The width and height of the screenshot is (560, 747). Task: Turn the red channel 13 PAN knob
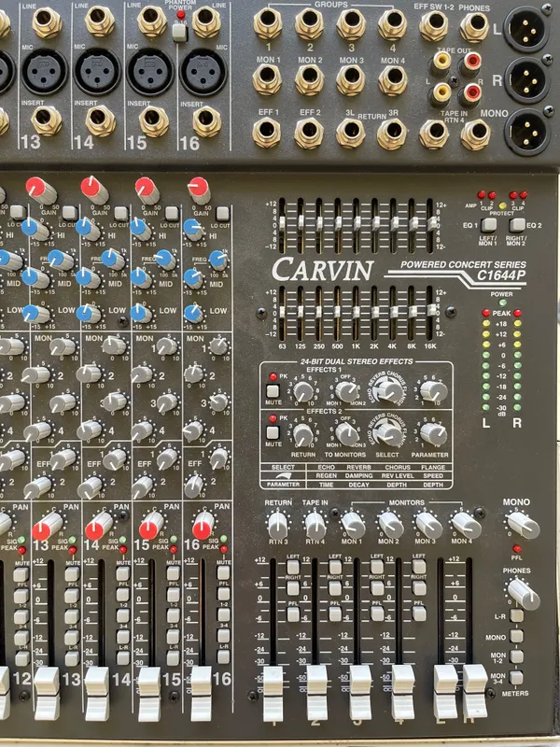[x=47, y=527]
